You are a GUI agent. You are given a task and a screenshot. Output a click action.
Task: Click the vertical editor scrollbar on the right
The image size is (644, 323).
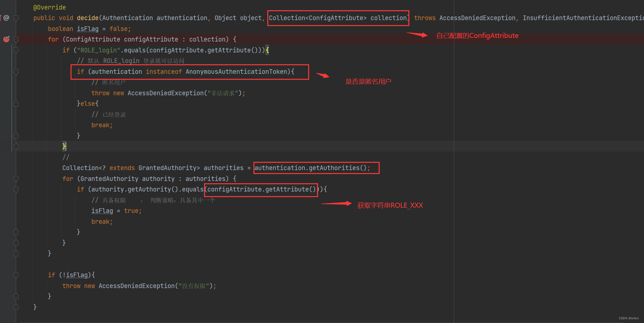click(642, 132)
